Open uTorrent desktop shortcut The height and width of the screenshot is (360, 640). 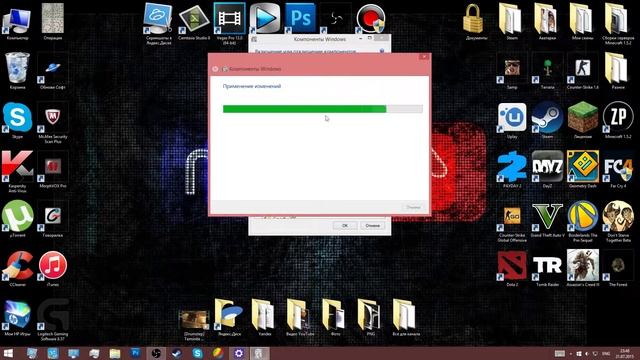pos(17,218)
